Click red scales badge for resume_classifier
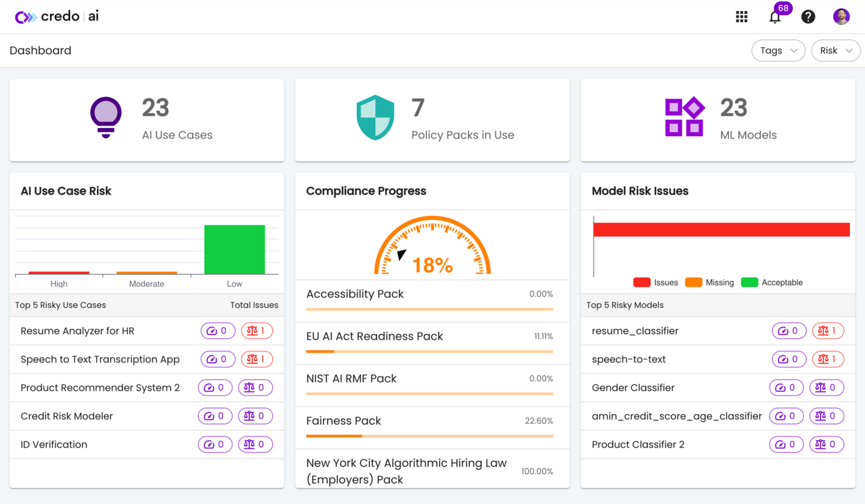The image size is (865, 504). click(x=828, y=331)
